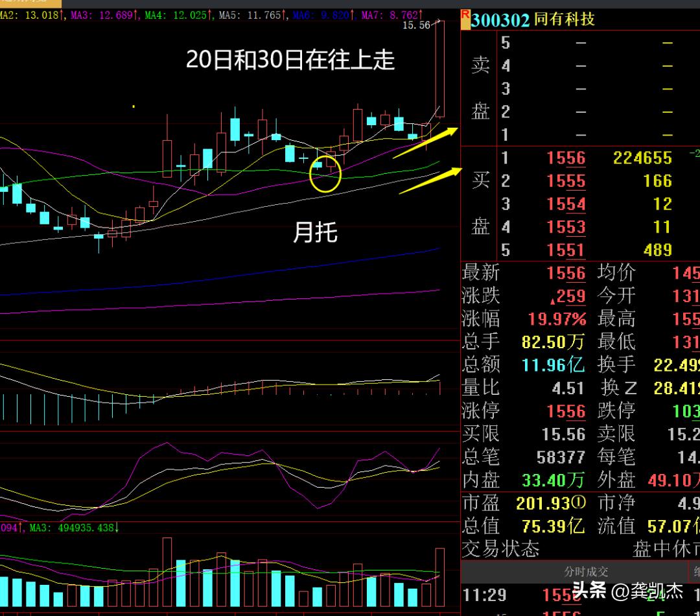Screen dimensions: 700x616
Task: Click the 总笔 value 58377
Action: click(561, 457)
